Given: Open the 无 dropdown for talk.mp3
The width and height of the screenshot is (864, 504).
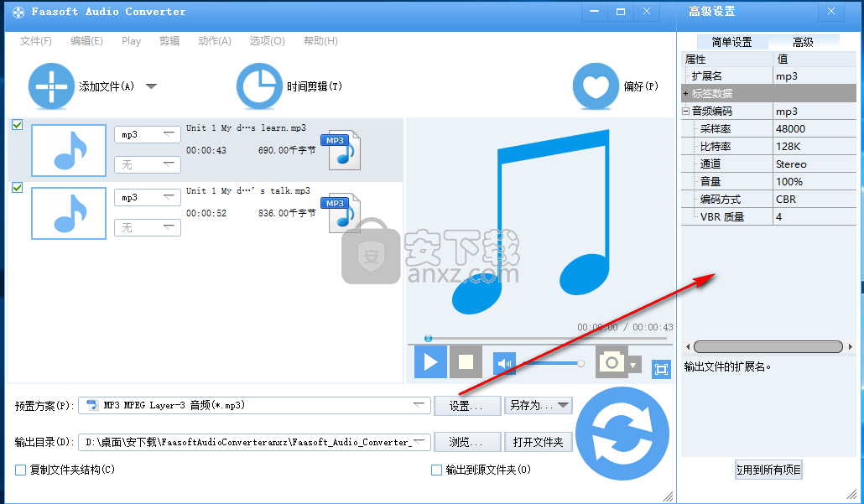Looking at the screenshot, I should pos(148,227).
